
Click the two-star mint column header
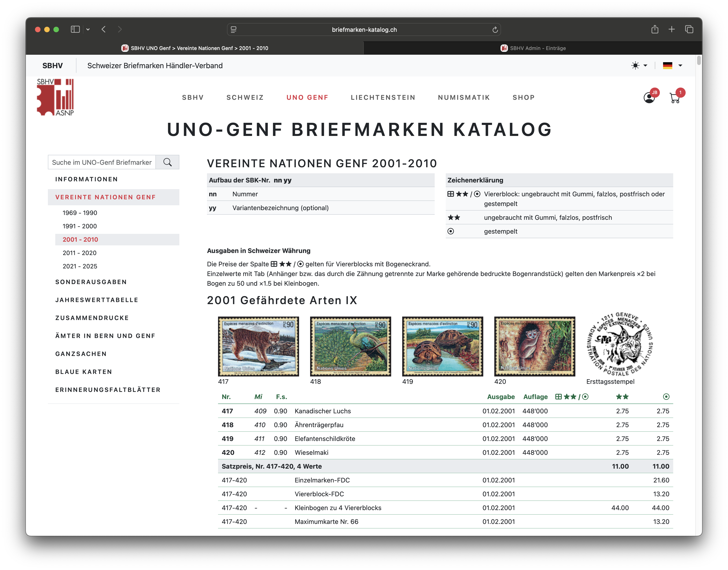[622, 397]
